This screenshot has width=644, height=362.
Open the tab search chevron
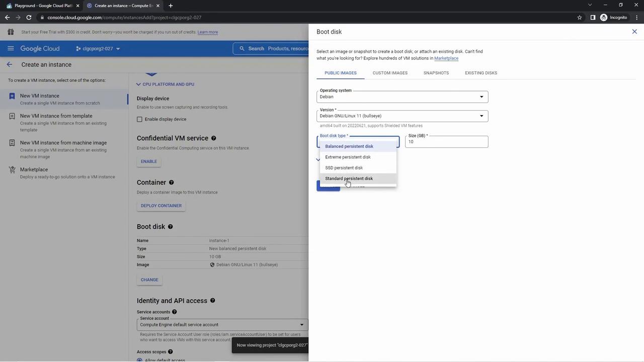pyautogui.click(x=590, y=5)
